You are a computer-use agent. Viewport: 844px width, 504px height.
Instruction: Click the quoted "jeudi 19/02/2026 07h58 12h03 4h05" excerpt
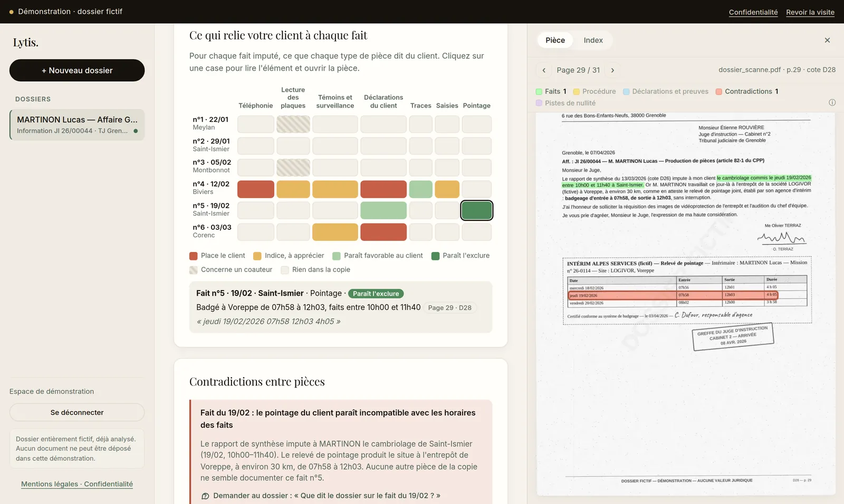tap(268, 322)
